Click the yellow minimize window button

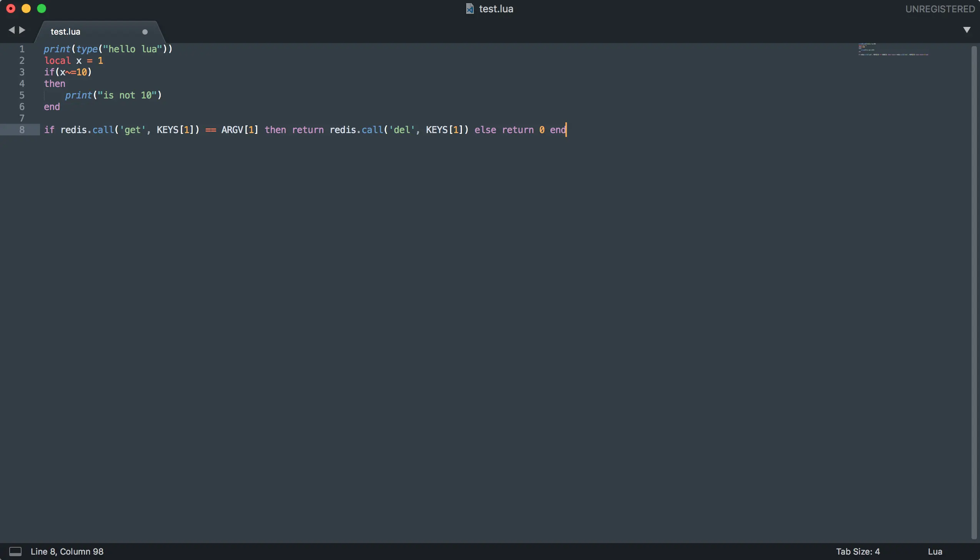coord(26,8)
